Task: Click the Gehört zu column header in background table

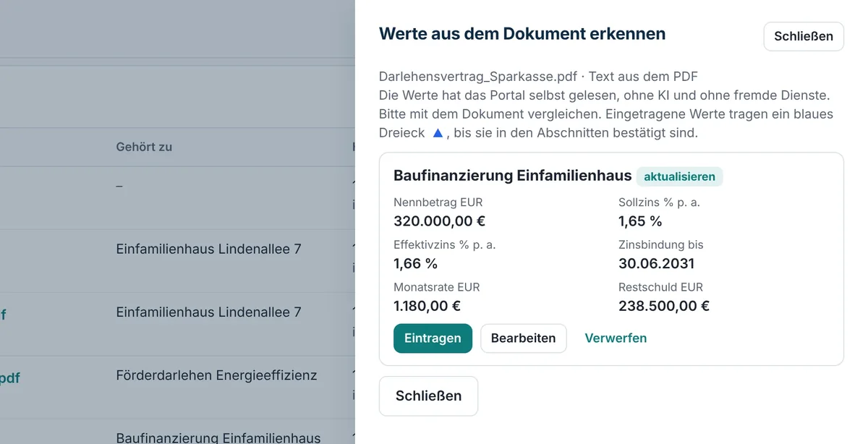Action: point(144,147)
